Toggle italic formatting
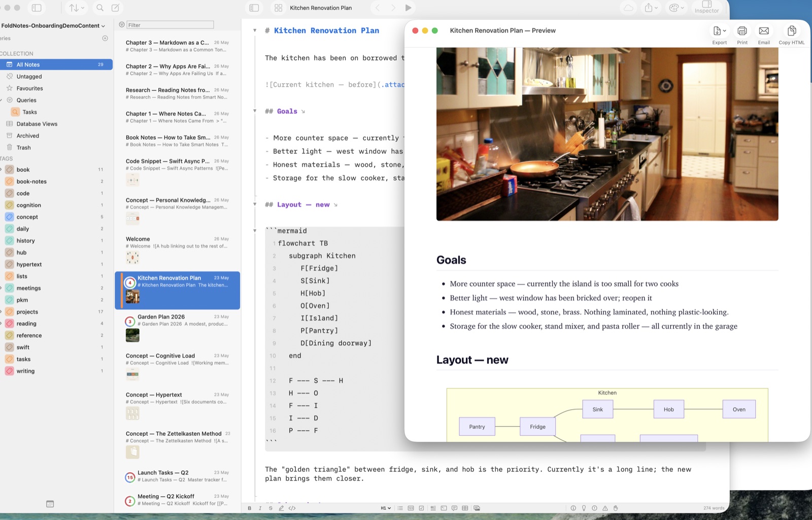Screen dimensions: 812x520 tap(260, 508)
